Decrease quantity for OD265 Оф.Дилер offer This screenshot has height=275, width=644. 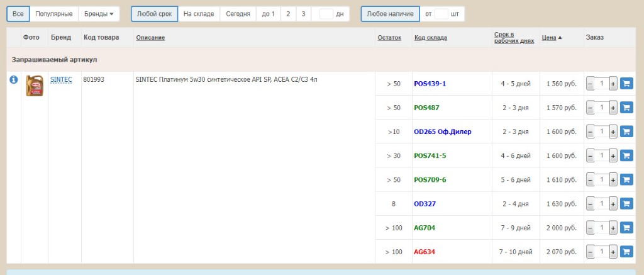[x=590, y=132]
